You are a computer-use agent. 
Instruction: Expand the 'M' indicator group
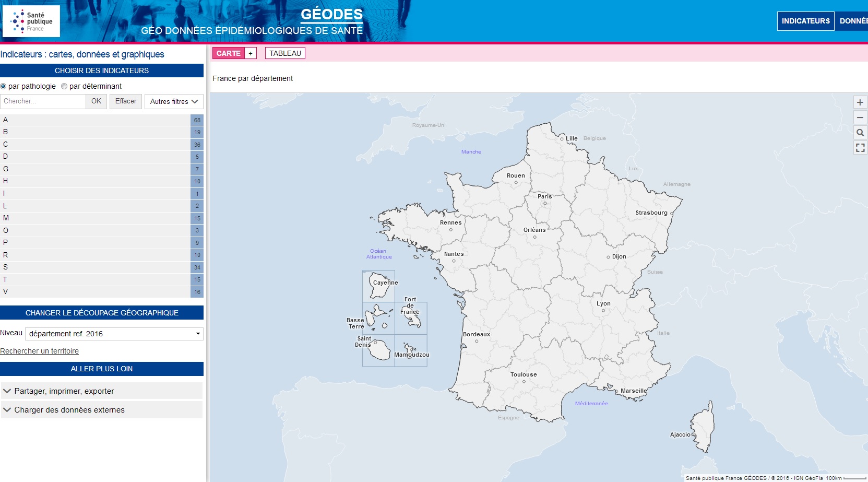tap(102, 218)
